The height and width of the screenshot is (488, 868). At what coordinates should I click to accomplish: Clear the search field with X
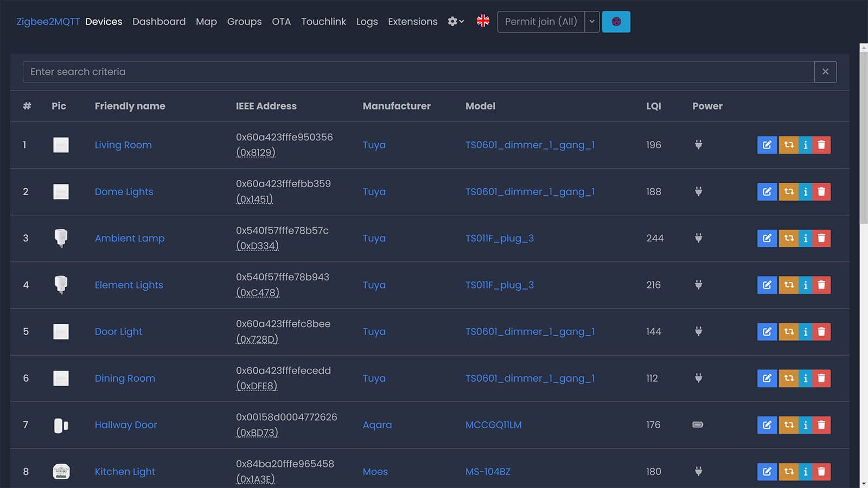825,72
